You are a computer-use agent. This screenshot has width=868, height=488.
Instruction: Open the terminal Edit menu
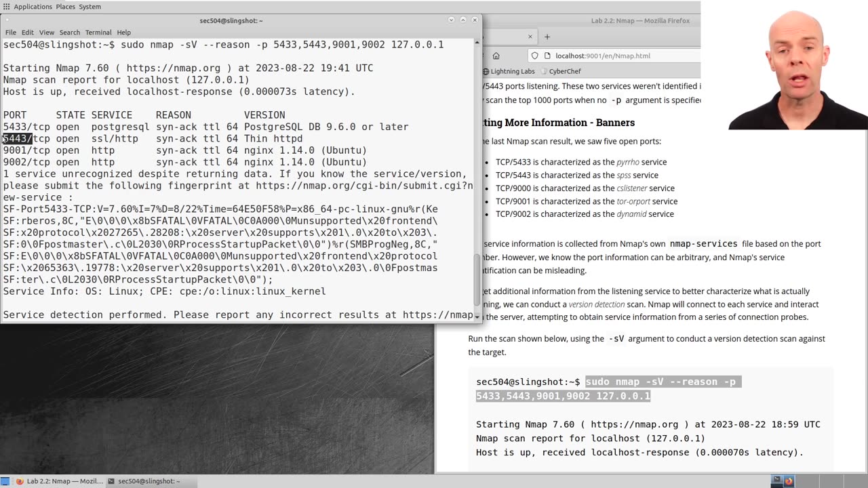tap(27, 33)
